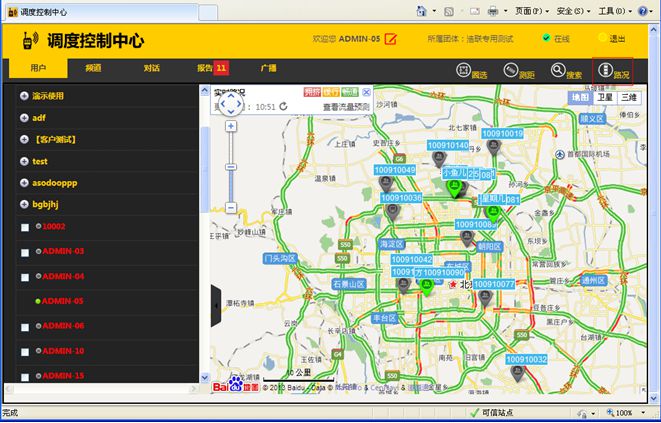The width and height of the screenshot is (661, 423).
Task: Switch to the 频道 tab
Action: 93,68
